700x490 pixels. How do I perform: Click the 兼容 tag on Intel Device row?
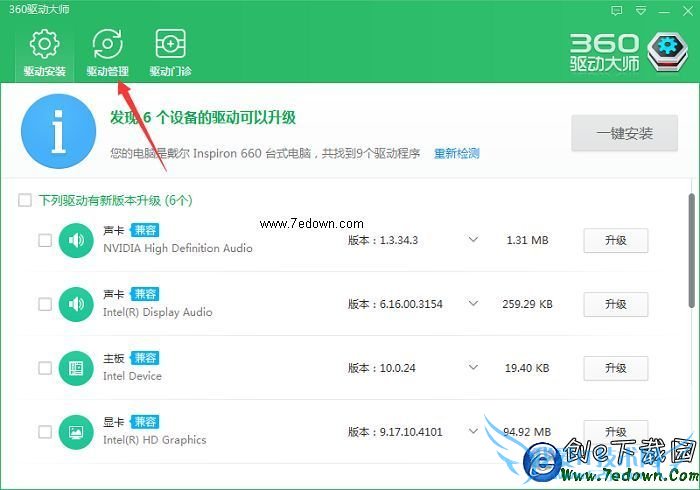145,358
